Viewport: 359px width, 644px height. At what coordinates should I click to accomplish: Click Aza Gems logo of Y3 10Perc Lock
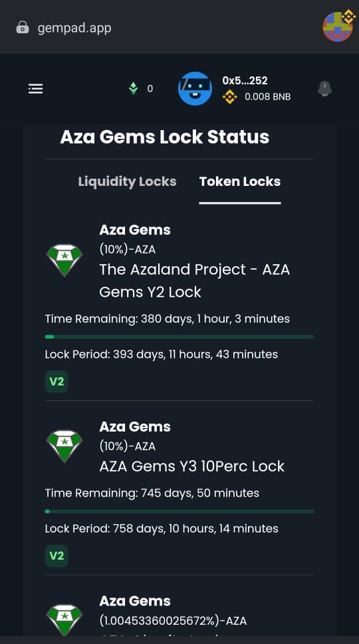tap(64, 446)
